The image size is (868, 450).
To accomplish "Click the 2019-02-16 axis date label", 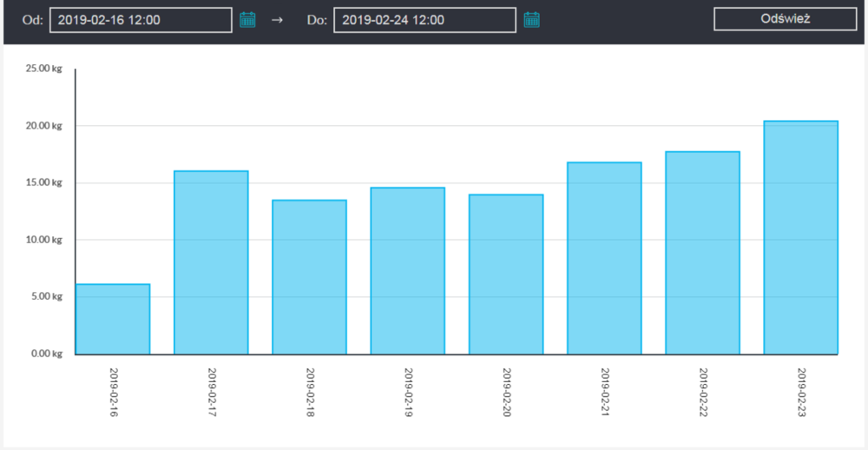I will [114, 393].
